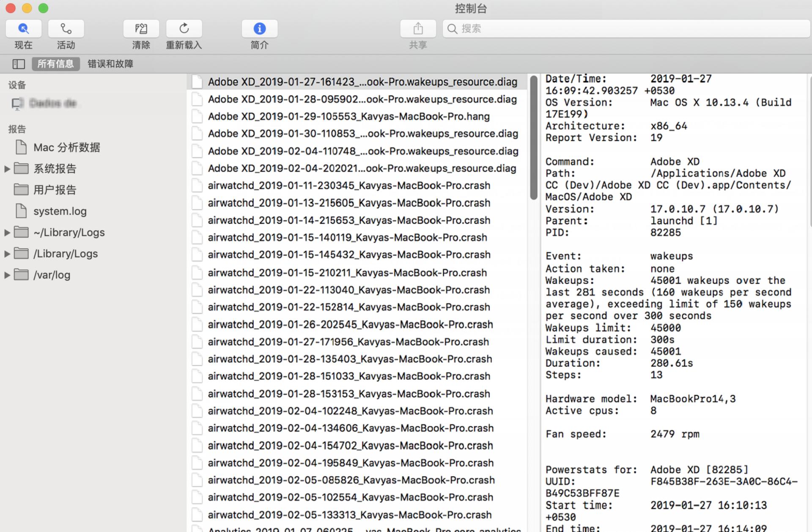Expand the ~/Library/Logs disclosure triangle
The width and height of the screenshot is (812, 532).
click(x=7, y=233)
